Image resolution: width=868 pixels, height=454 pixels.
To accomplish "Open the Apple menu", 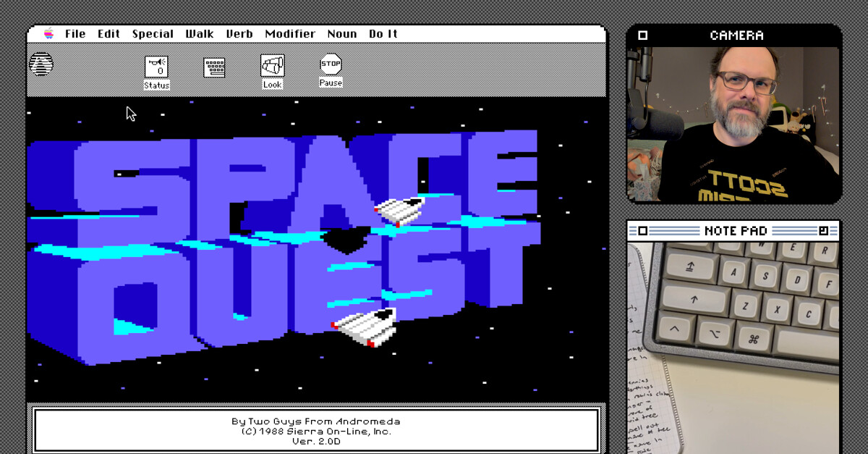I will (x=48, y=34).
